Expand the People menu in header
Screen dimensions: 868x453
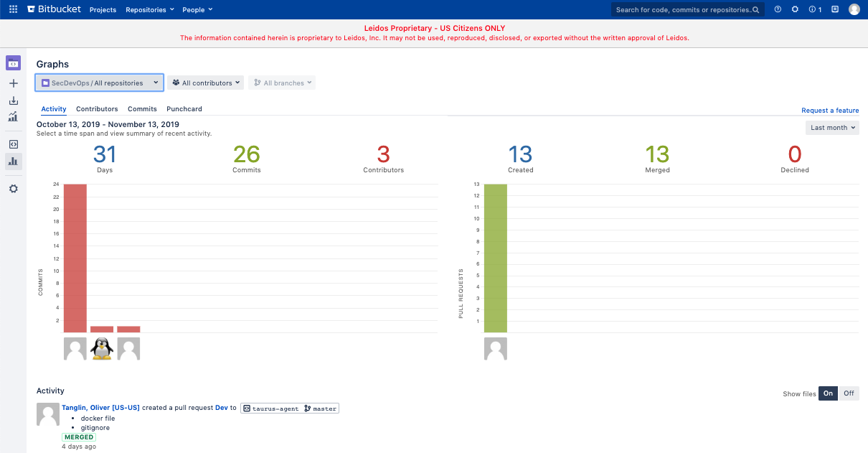point(197,10)
